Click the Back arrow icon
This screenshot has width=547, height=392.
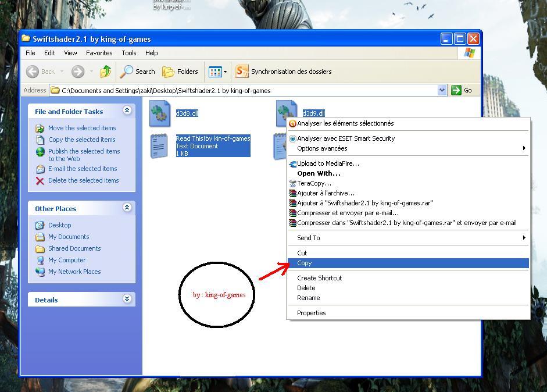[x=33, y=72]
